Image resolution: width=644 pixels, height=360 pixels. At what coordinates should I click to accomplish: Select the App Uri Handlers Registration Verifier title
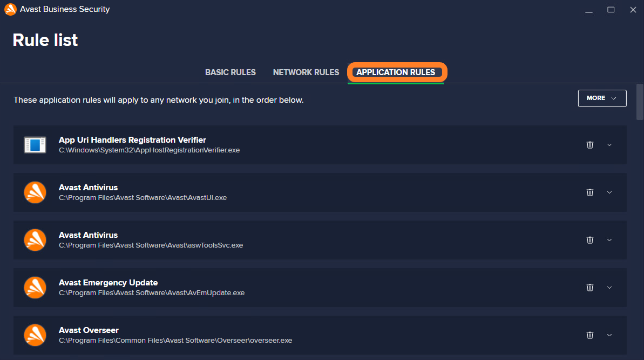[132, 140]
